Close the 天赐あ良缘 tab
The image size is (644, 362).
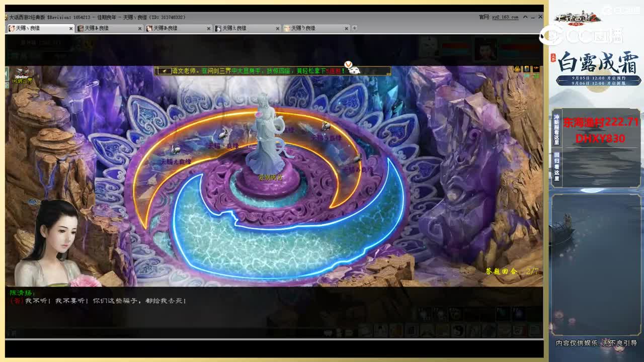208,29
